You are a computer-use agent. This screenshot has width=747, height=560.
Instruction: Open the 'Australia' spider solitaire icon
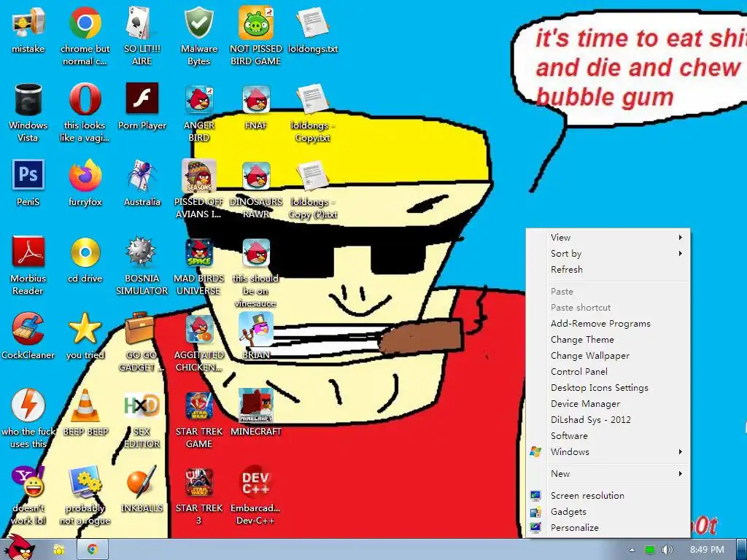click(142, 175)
